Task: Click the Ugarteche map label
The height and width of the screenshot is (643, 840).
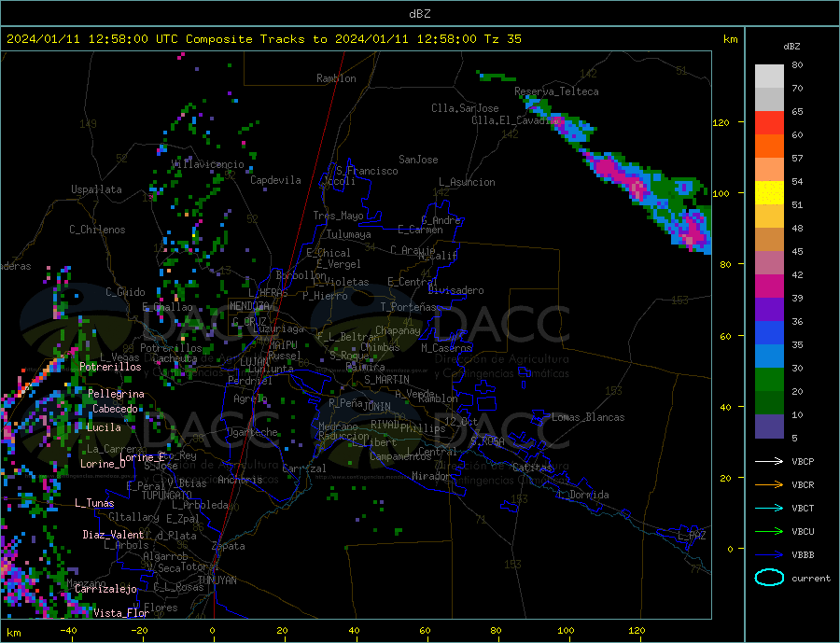Action: click(252, 432)
